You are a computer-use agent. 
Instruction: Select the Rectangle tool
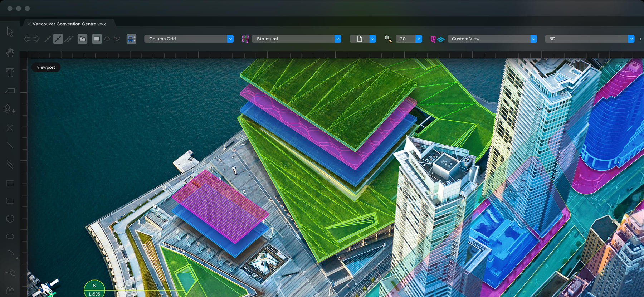pyautogui.click(x=10, y=184)
